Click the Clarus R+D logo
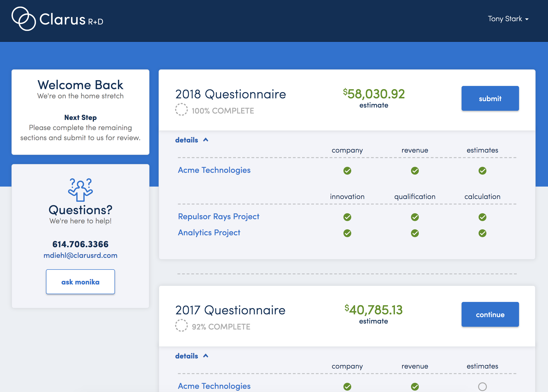The width and height of the screenshot is (548, 392). coord(57,19)
